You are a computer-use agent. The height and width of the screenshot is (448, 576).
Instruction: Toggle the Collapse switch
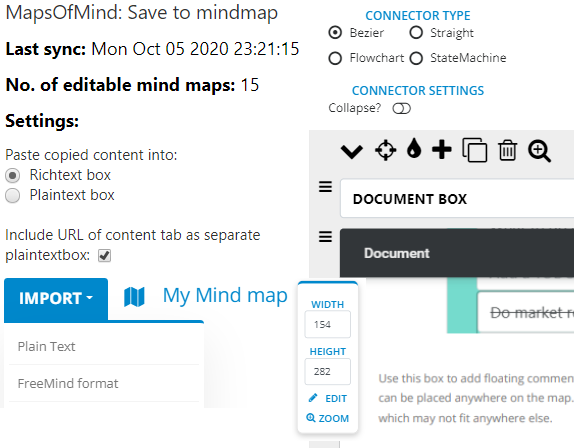pos(401,109)
